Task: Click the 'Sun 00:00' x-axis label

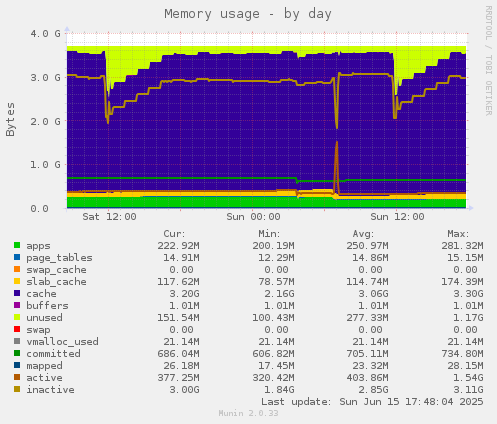Action: click(253, 217)
